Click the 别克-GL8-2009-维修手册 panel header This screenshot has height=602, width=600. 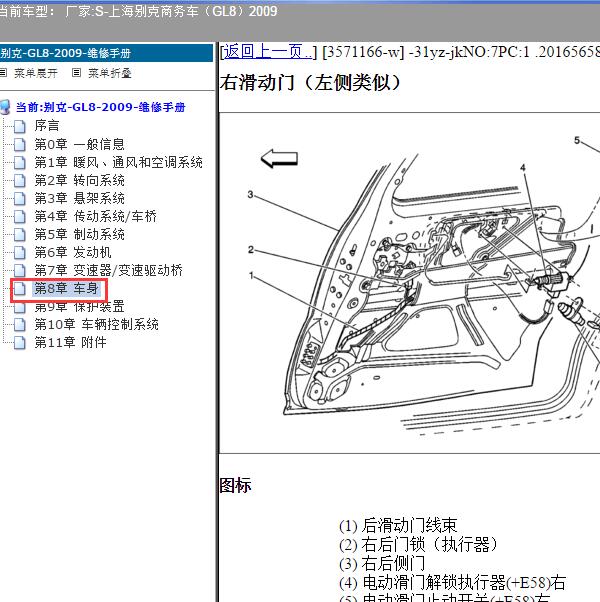coord(106,53)
